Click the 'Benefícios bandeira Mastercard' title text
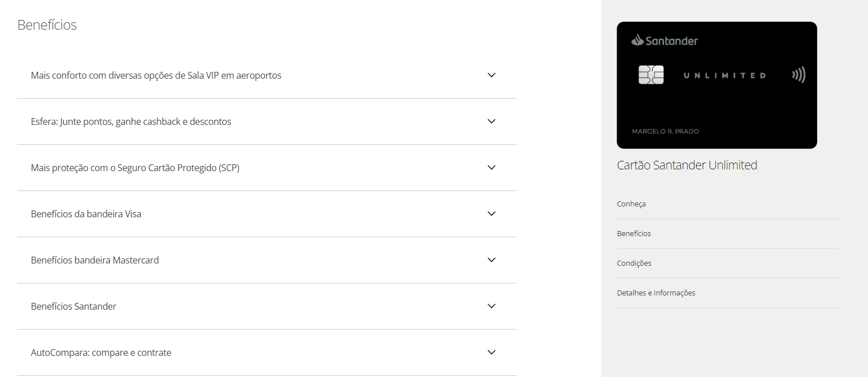Image resolution: width=868 pixels, height=377 pixels. click(x=95, y=260)
